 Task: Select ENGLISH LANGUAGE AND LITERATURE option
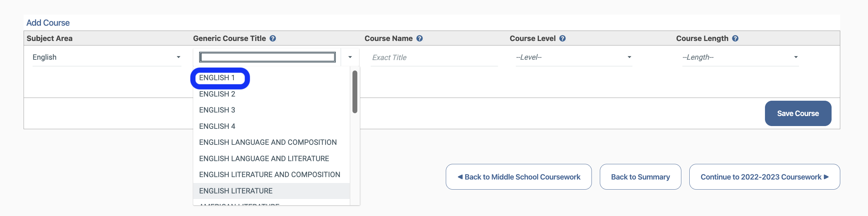pyautogui.click(x=264, y=159)
